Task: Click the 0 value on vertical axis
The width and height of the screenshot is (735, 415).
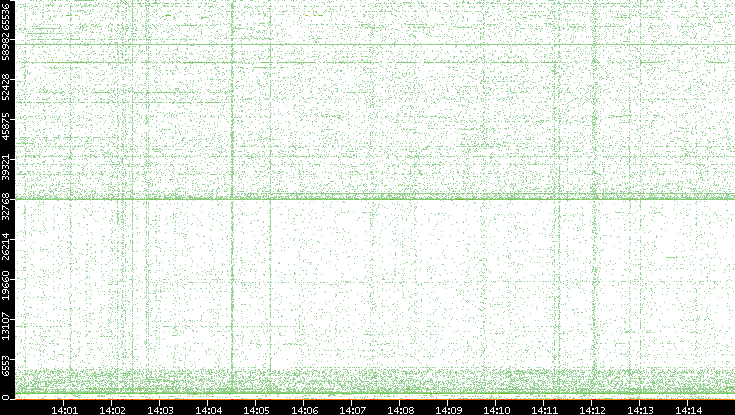Action: 5,398
